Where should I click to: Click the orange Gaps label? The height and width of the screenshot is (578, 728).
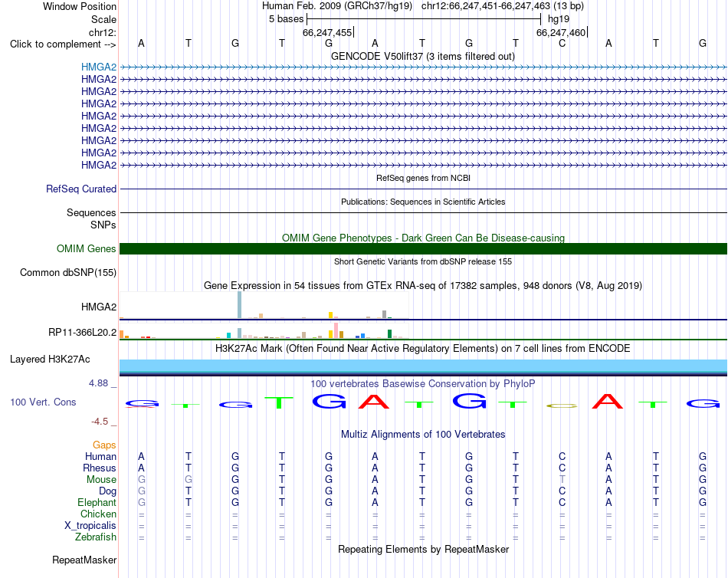[104, 445]
